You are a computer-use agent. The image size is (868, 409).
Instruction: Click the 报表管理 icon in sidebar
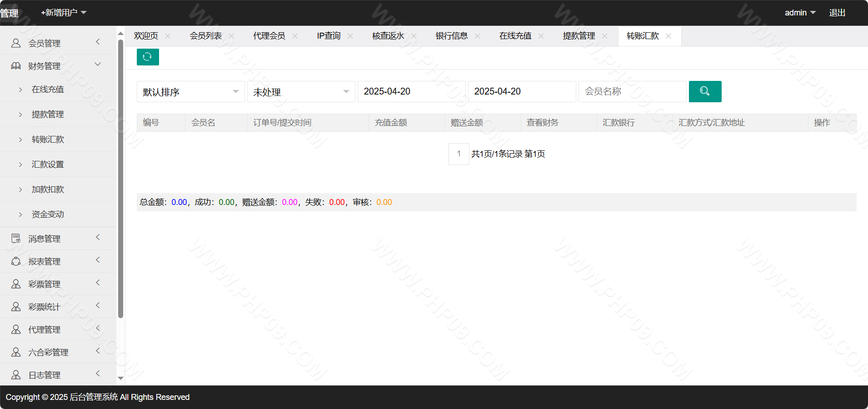(x=16, y=261)
